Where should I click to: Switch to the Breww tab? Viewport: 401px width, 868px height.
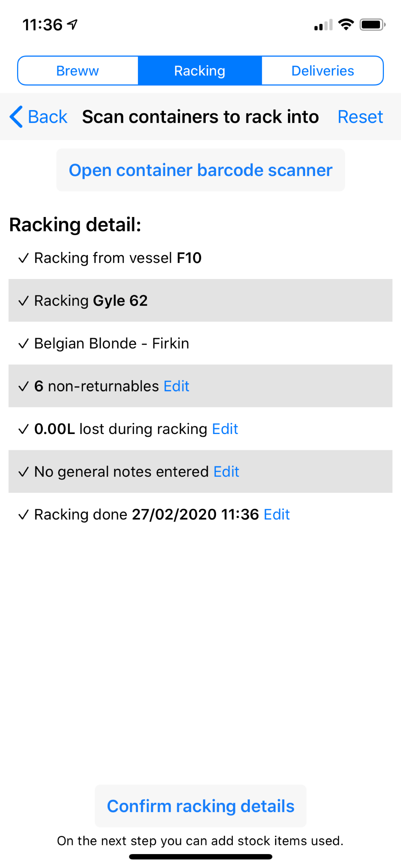coord(78,71)
